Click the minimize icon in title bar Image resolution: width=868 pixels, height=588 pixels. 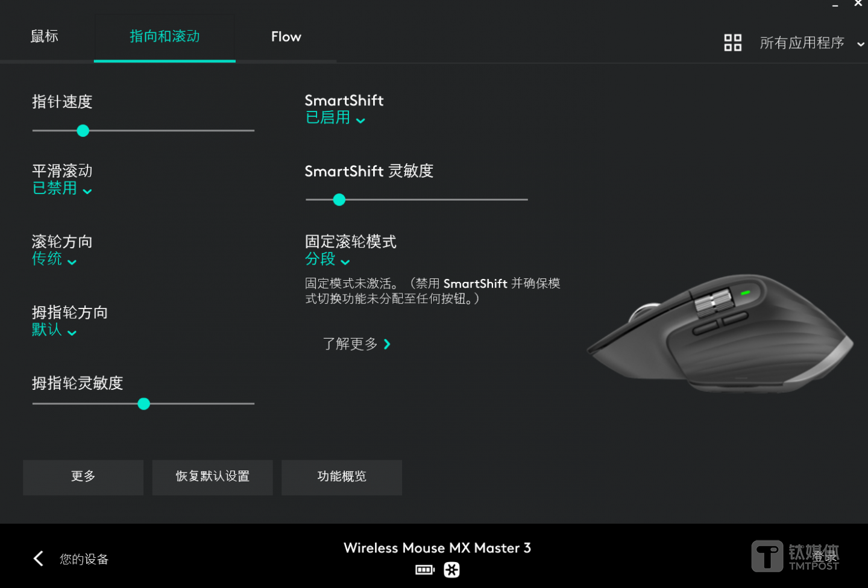coord(835,5)
